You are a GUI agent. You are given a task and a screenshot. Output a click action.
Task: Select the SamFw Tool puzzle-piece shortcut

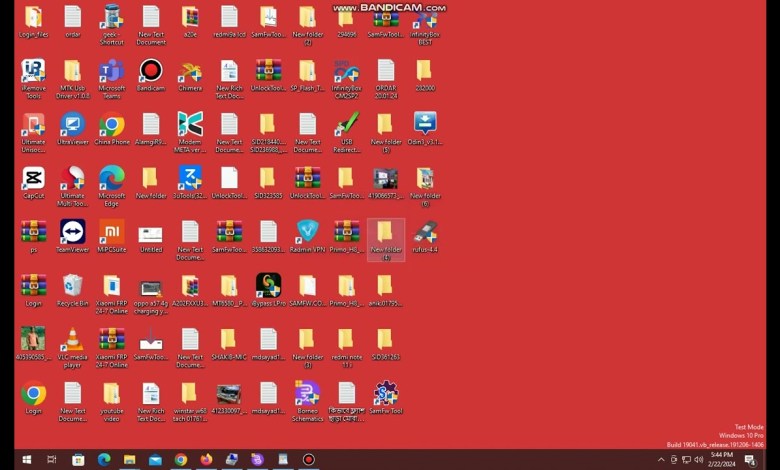click(x=386, y=397)
